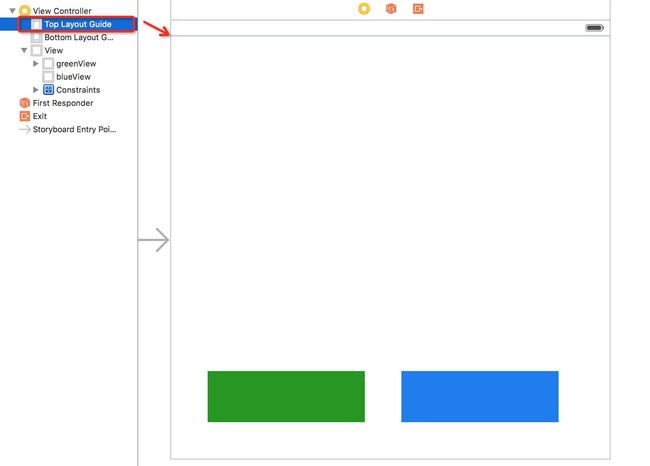Click the Exit icon in scene dock
This screenshot has height=466, width=650.
coord(418,9)
